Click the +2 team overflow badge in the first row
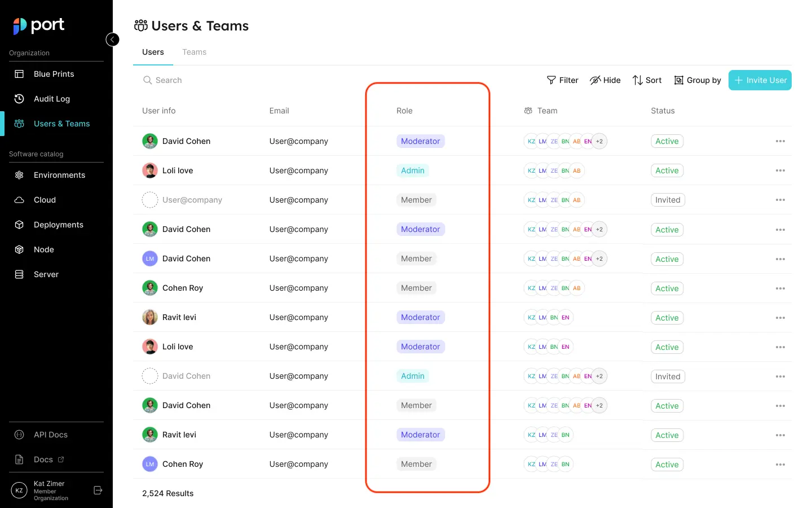812x508 pixels. point(599,141)
